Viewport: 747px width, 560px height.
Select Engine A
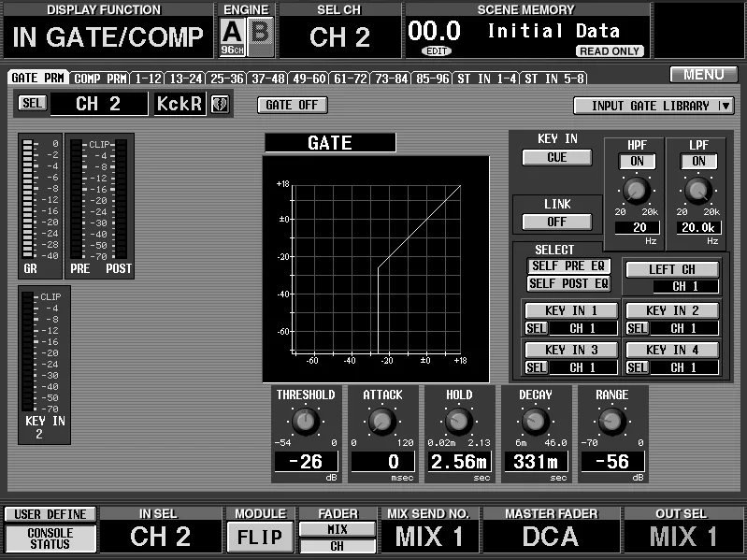click(233, 36)
